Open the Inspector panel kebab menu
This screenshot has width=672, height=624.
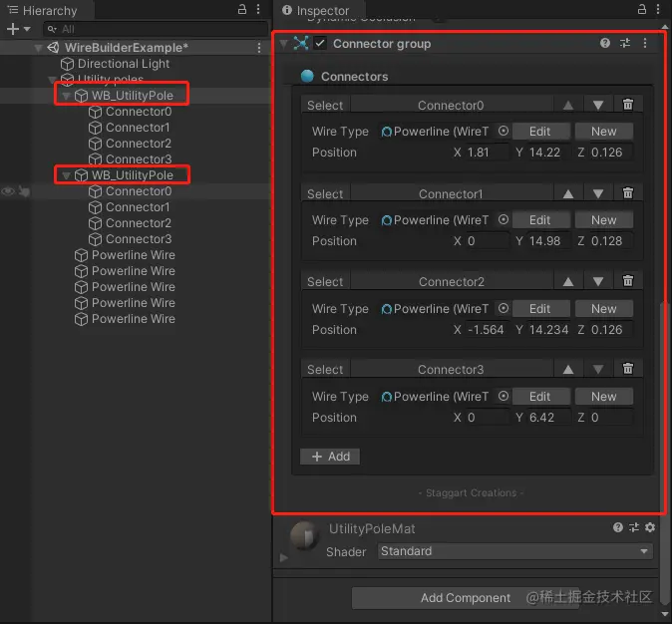click(x=658, y=9)
